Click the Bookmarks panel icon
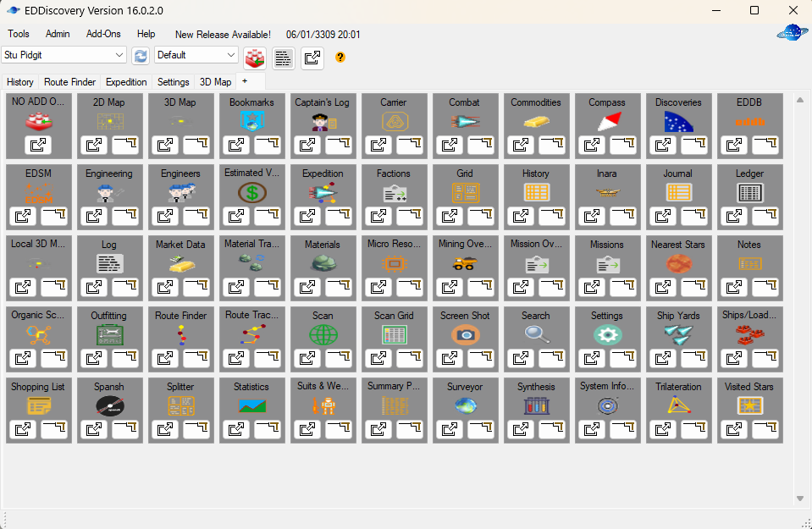The width and height of the screenshot is (812, 529). point(252,122)
